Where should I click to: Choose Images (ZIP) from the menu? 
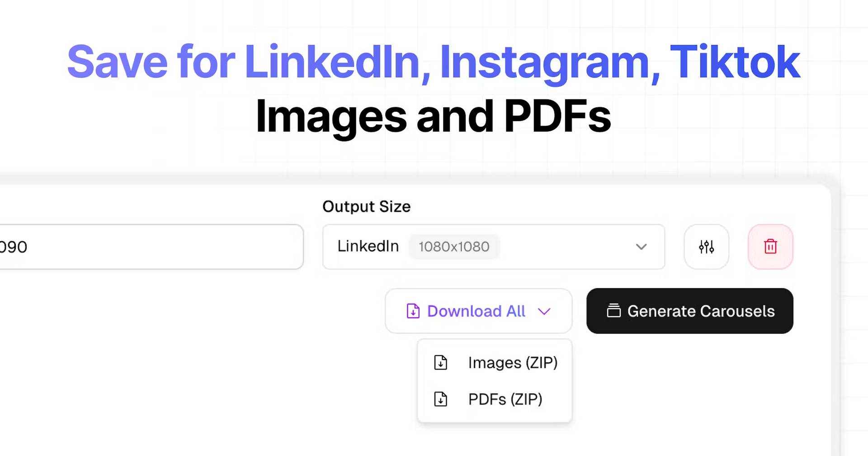[x=512, y=362]
